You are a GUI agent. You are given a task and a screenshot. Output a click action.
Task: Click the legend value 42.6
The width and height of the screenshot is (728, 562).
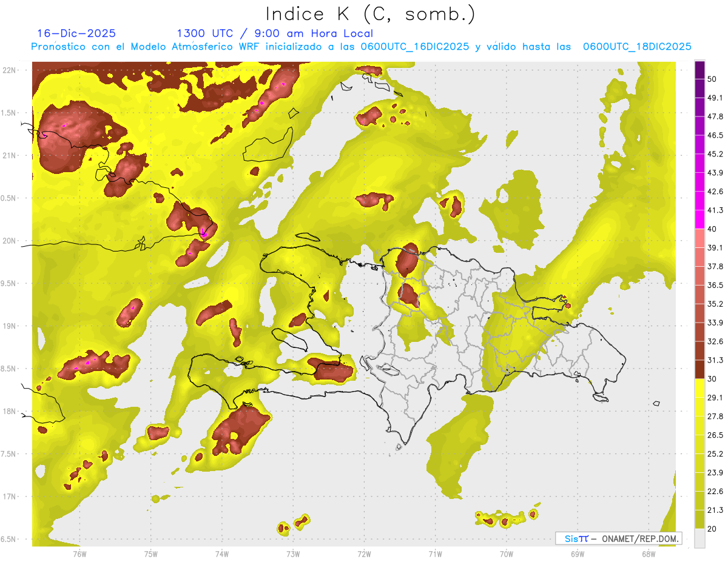click(x=715, y=192)
